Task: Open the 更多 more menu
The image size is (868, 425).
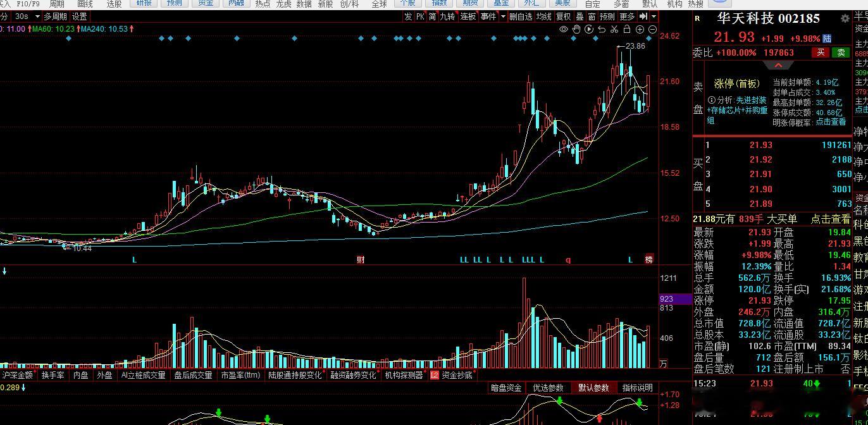Action: (627, 16)
